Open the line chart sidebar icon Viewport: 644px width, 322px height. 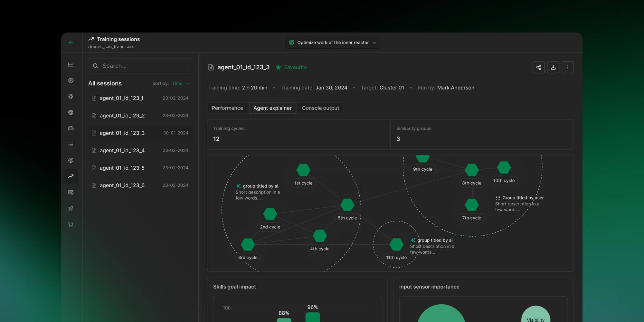click(71, 64)
